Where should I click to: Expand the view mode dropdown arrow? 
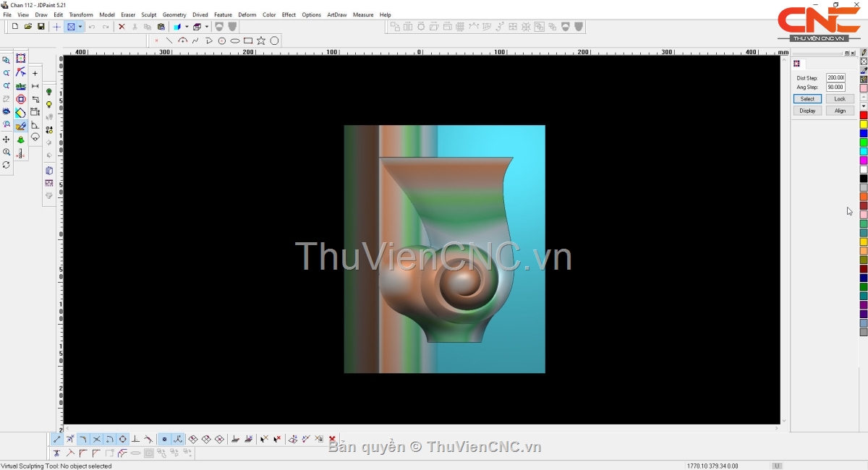(80, 27)
